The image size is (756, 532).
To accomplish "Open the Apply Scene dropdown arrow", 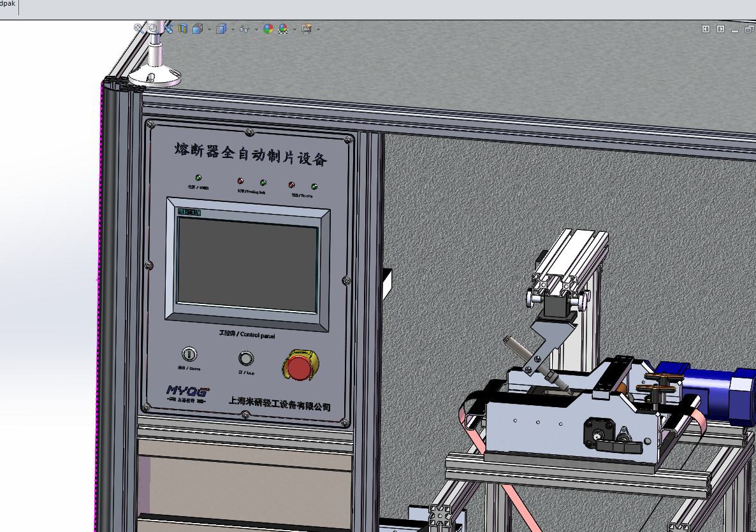I will coord(294,29).
